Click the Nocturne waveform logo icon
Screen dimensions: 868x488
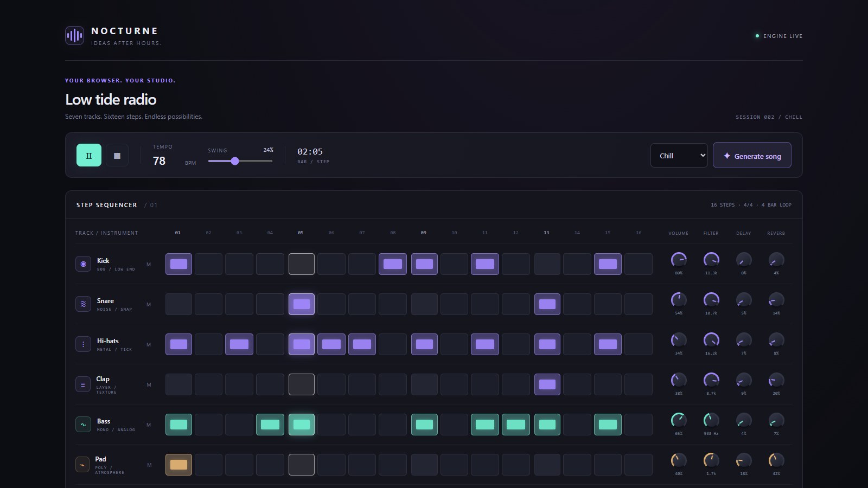click(74, 36)
